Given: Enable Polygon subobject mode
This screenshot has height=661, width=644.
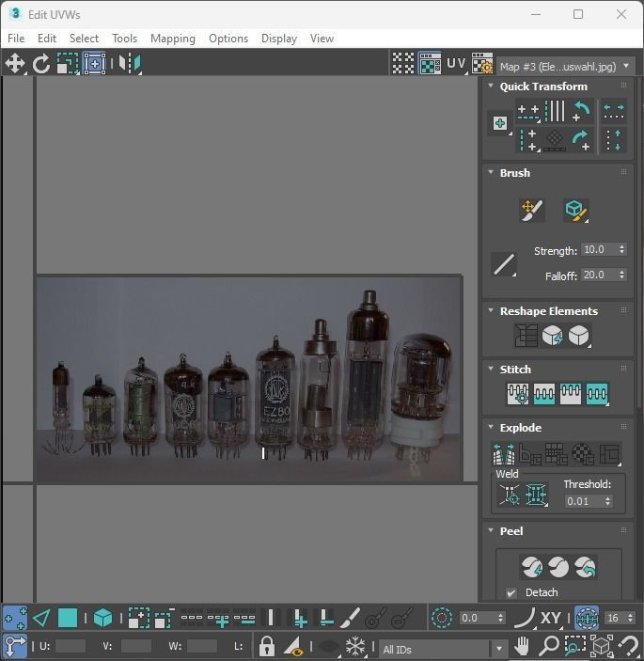Looking at the screenshot, I should pos(68,619).
